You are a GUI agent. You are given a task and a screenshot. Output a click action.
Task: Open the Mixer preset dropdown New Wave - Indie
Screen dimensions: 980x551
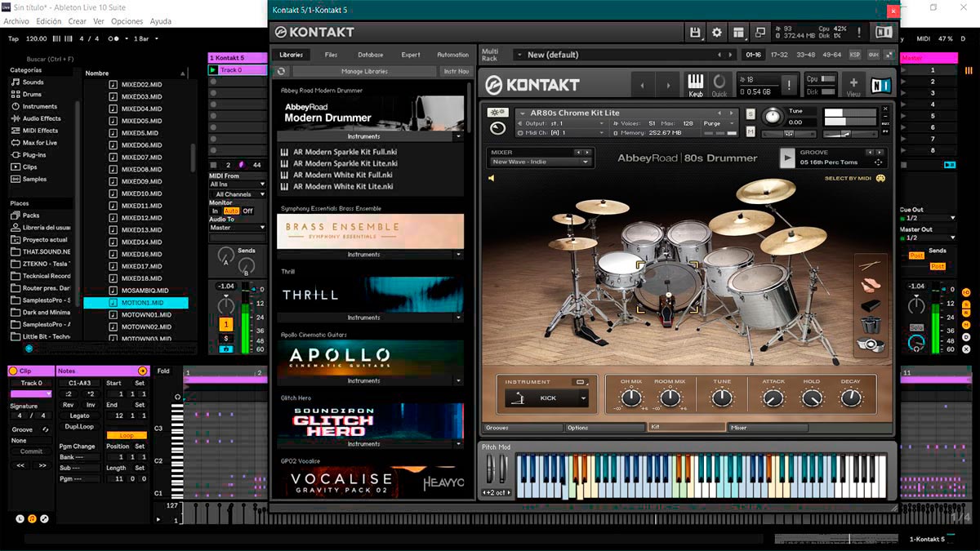click(540, 162)
